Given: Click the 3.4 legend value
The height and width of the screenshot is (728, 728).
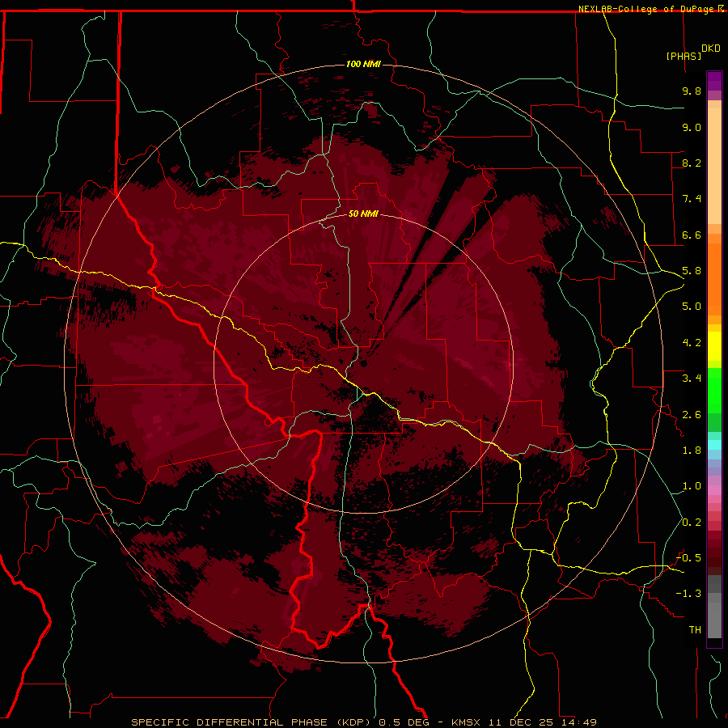Looking at the screenshot, I should point(692,379).
